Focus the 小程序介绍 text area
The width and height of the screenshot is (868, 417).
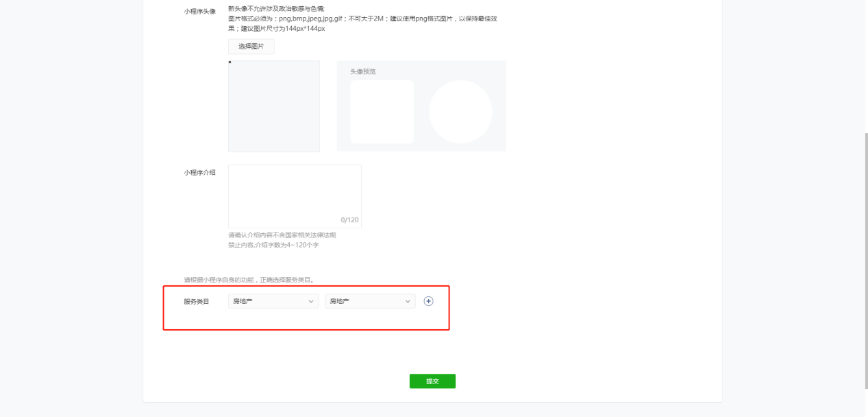pos(295,196)
